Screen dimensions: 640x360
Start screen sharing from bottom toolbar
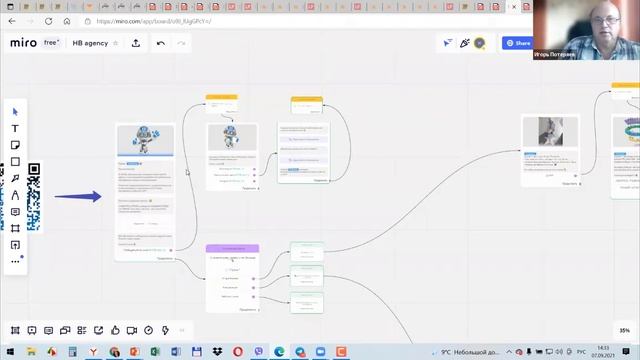click(x=98, y=331)
